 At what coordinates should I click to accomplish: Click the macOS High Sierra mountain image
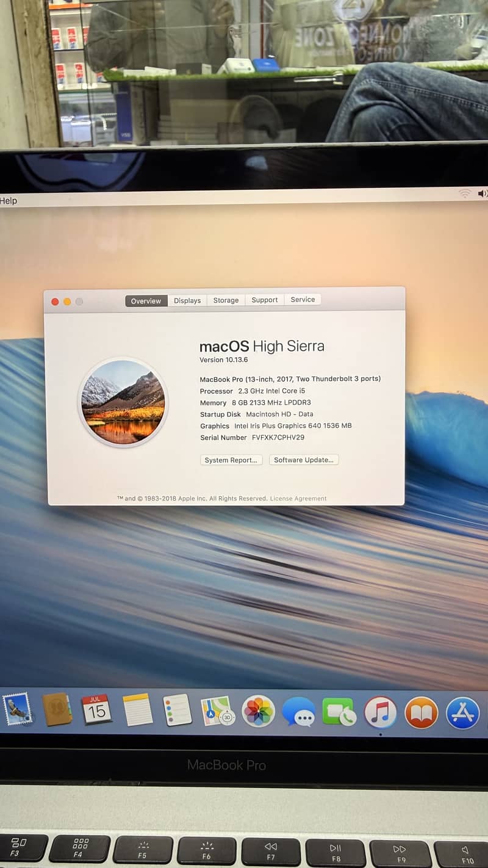click(x=123, y=402)
